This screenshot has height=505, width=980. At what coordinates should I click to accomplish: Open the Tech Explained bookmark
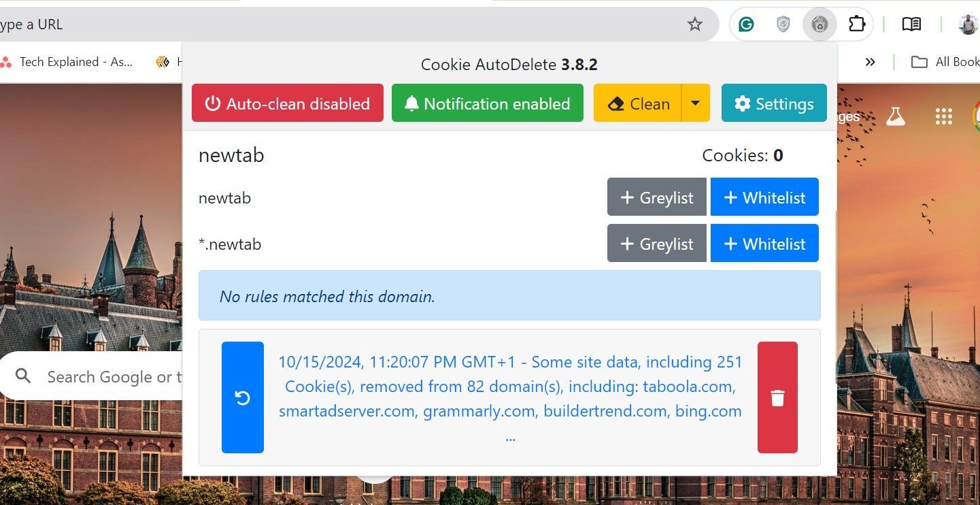pyautogui.click(x=67, y=62)
